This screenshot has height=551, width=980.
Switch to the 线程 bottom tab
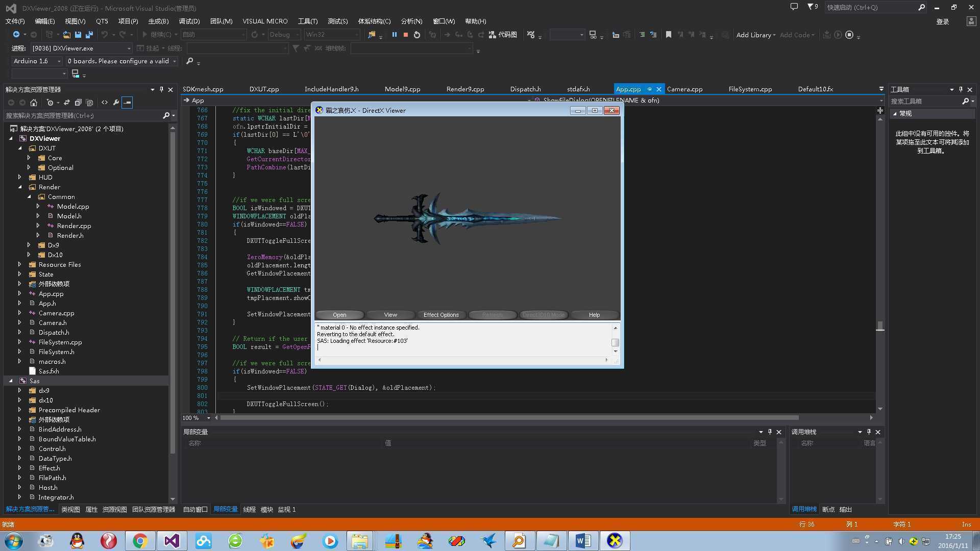pyautogui.click(x=249, y=510)
